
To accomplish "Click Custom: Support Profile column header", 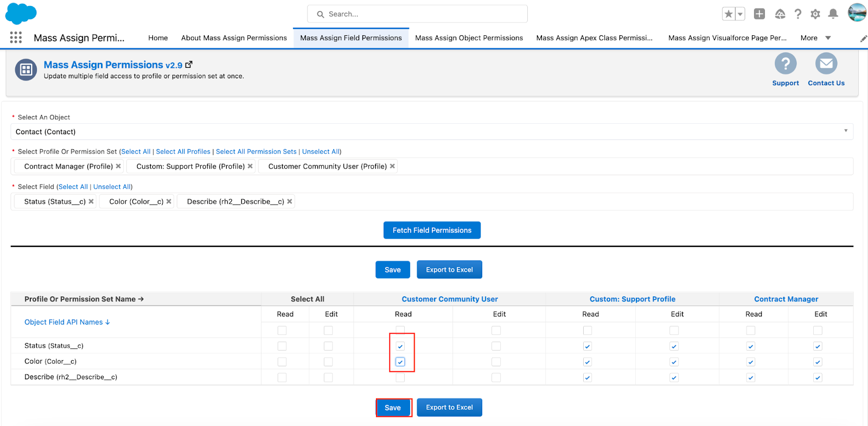I will (x=633, y=299).
